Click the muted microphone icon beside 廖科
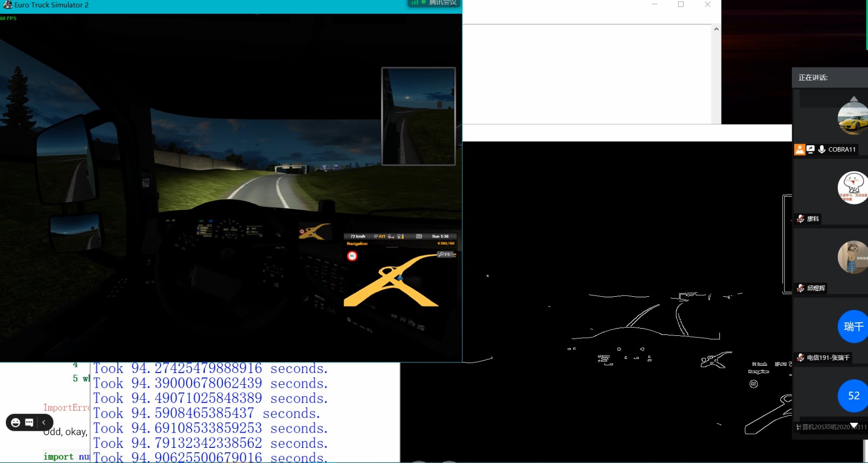This screenshot has height=463, width=868. (x=801, y=219)
